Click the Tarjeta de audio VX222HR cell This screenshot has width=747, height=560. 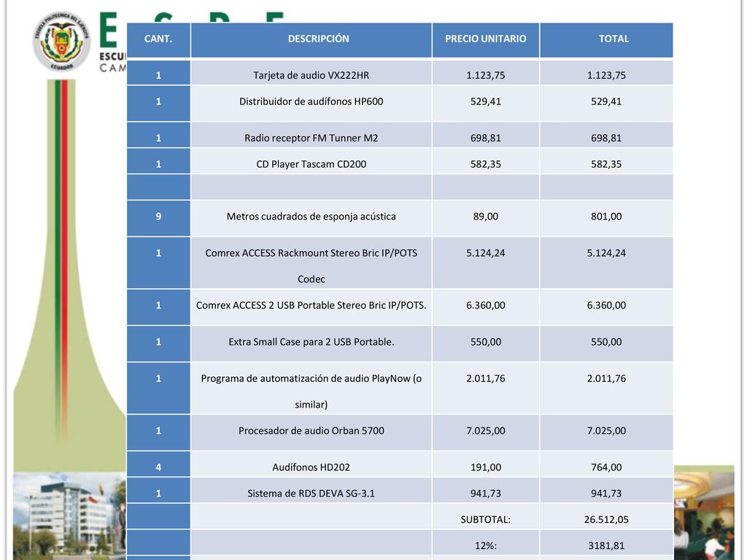[311, 73]
